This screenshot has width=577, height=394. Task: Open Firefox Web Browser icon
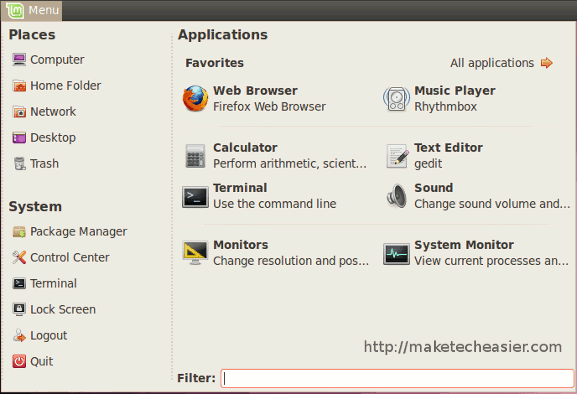195,99
